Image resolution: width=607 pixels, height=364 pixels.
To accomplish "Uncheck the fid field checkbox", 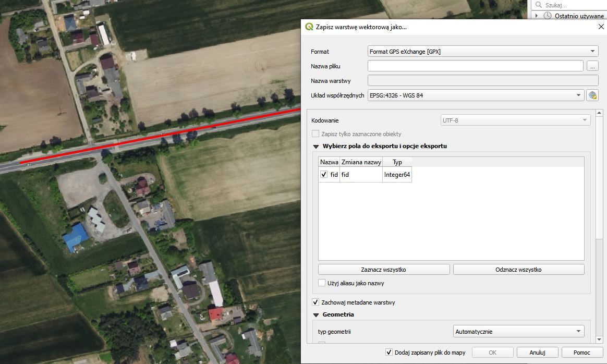I will click(x=324, y=175).
